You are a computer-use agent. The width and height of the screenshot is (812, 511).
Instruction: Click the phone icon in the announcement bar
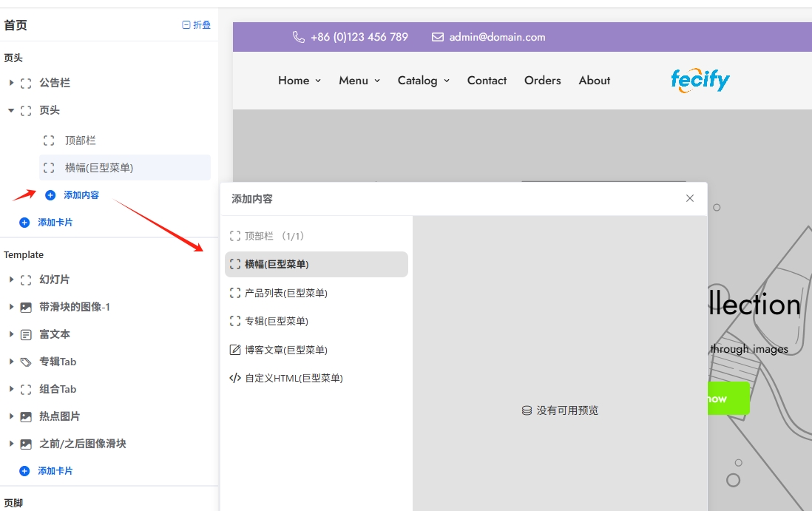click(x=299, y=37)
